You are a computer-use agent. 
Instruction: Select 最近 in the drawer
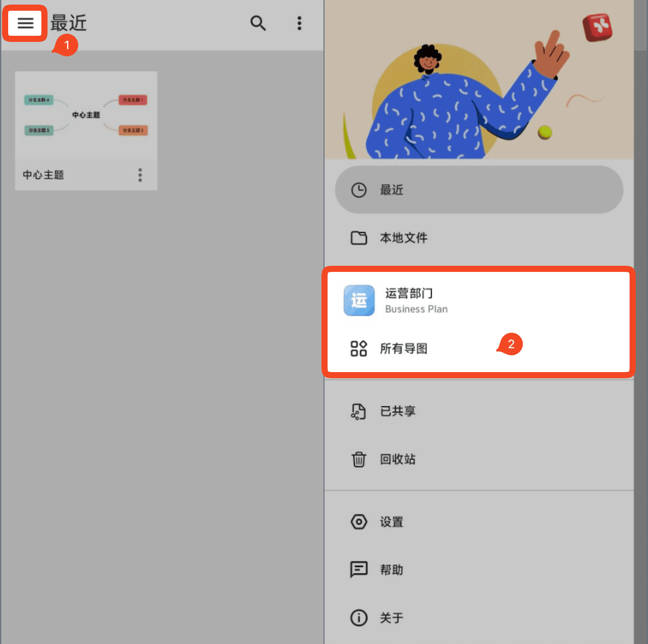click(479, 190)
